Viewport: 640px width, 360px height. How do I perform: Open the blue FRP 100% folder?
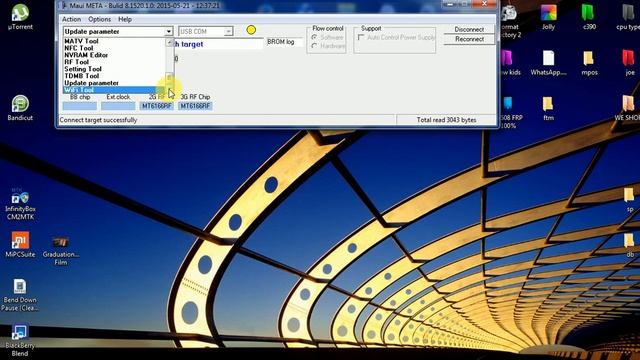(x=510, y=112)
